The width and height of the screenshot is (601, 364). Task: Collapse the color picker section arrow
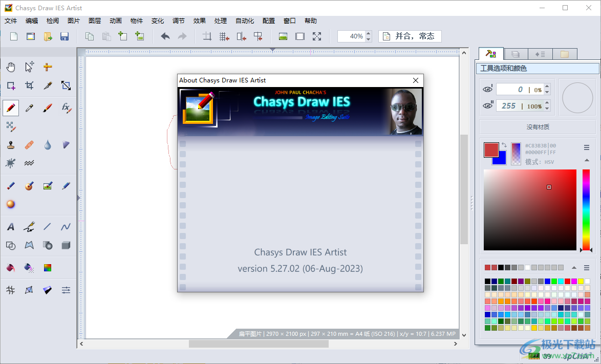click(x=587, y=160)
